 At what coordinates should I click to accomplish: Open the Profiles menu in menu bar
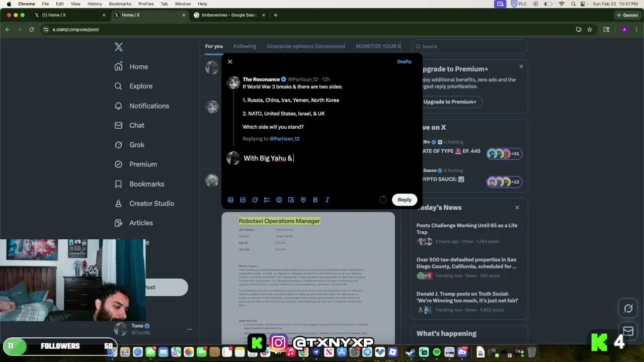[x=146, y=4]
